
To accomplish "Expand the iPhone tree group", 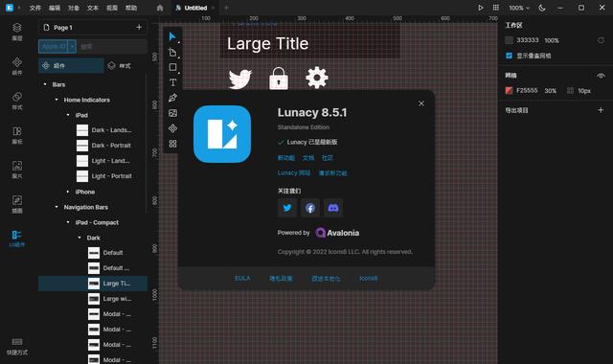I will pos(68,192).
